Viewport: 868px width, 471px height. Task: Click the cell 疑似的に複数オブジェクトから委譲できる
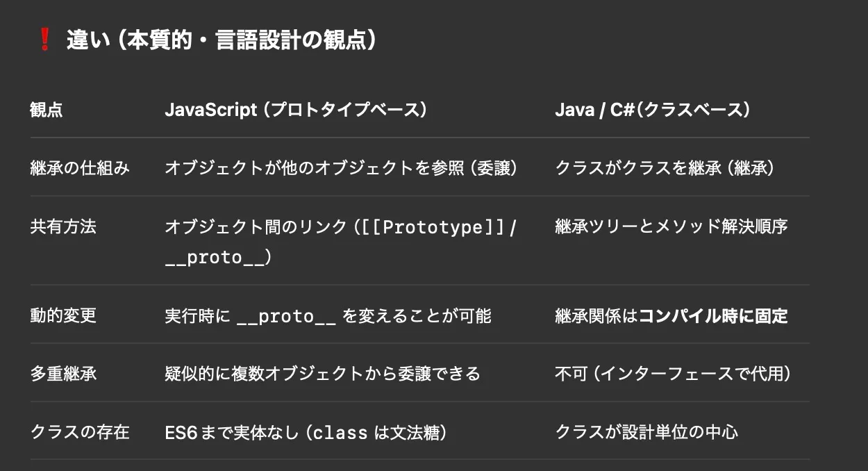click(x=322, y=374)
